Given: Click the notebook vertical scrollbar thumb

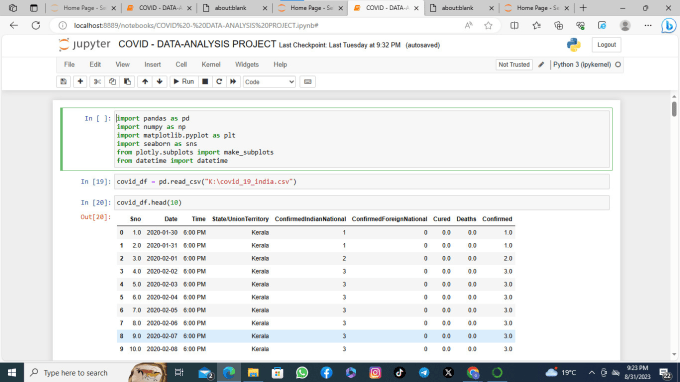Looking at the screenshot, I should click(674, 109).
